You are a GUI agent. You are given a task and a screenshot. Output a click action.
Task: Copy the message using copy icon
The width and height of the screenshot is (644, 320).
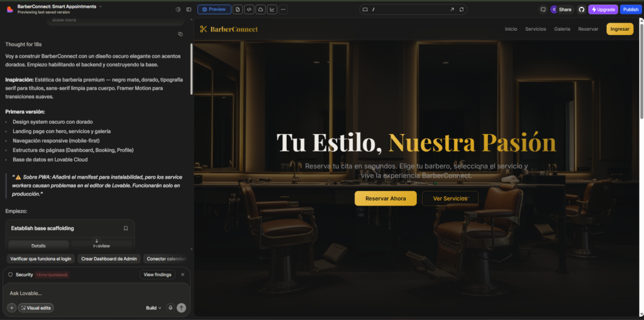(180, 34)
